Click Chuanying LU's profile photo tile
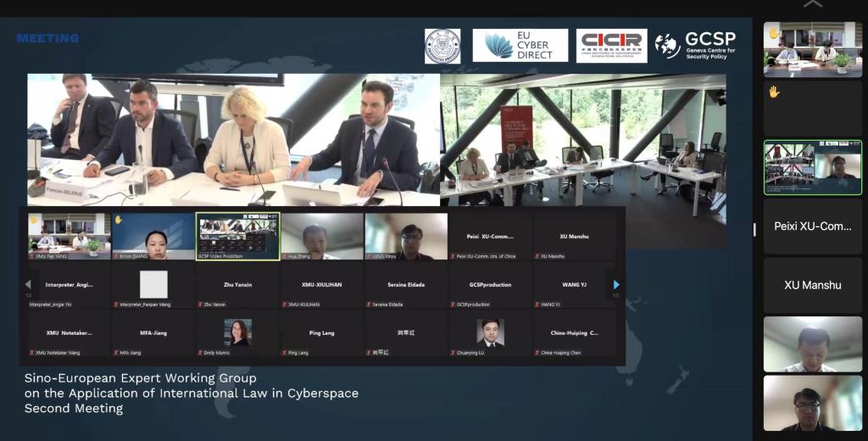868x441 pixels. [x=490, y=332]
